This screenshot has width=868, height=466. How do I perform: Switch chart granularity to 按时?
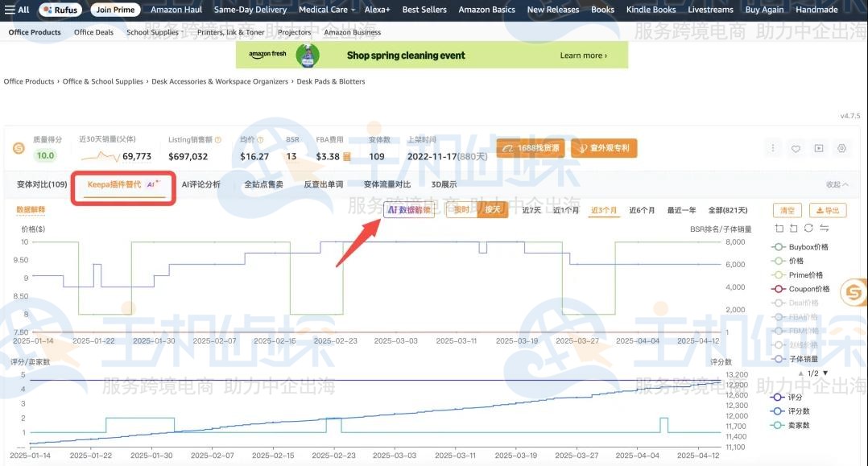click(461, 210)
